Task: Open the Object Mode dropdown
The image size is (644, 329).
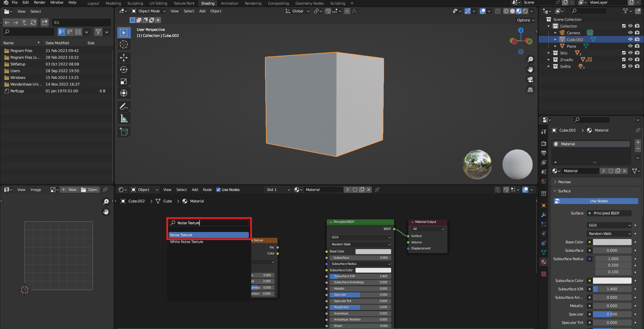Action: [x=149, y=11]
